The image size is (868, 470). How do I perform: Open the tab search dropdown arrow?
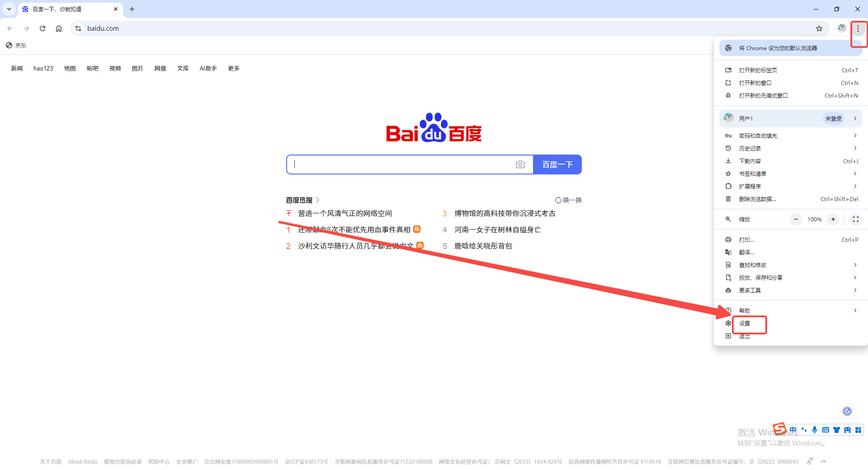[x=9, y=9]
